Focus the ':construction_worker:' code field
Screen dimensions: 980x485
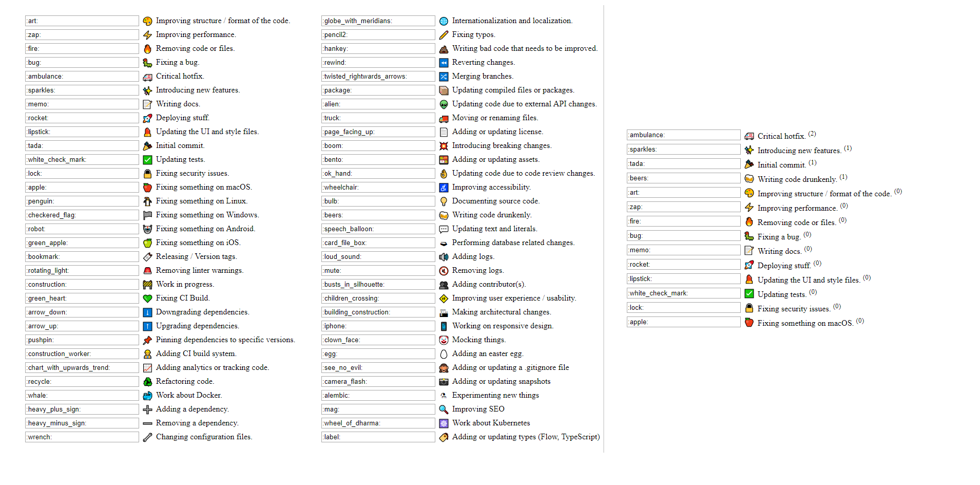82,354
